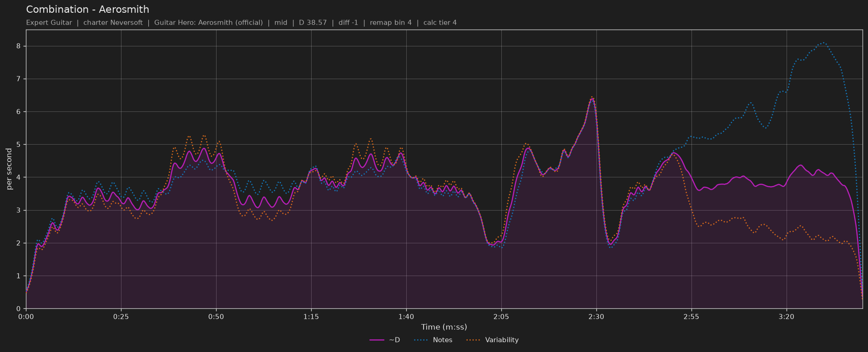Click the Notes legend entry
The image size is (868, 352).
point(434,340)
